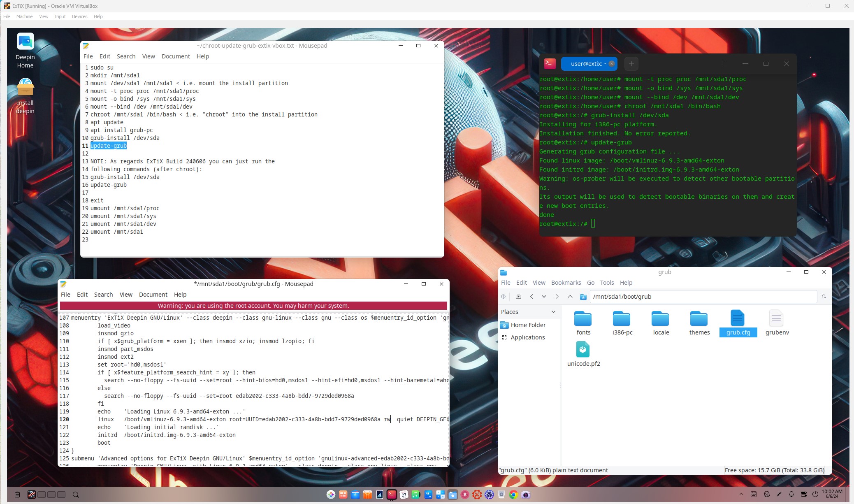Open new tab in terminal with plus button
The image size is (854, 504).
click(x=631, y=64)
